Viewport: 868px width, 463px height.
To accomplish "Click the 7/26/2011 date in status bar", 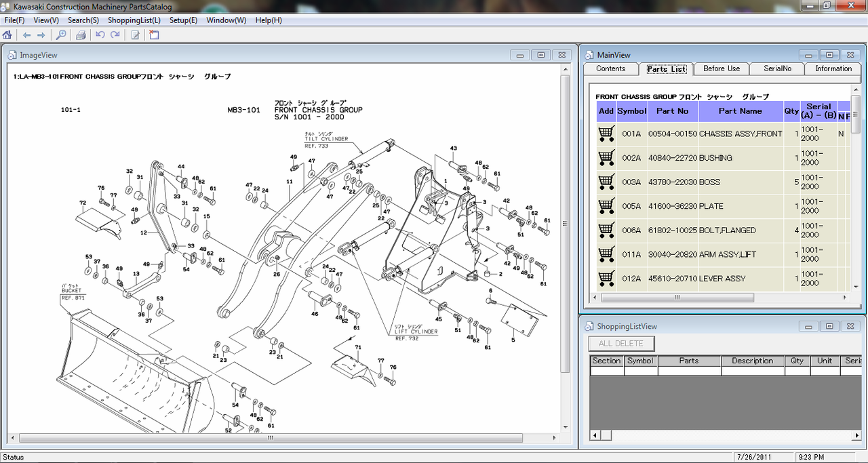I will tap(755, 457).
